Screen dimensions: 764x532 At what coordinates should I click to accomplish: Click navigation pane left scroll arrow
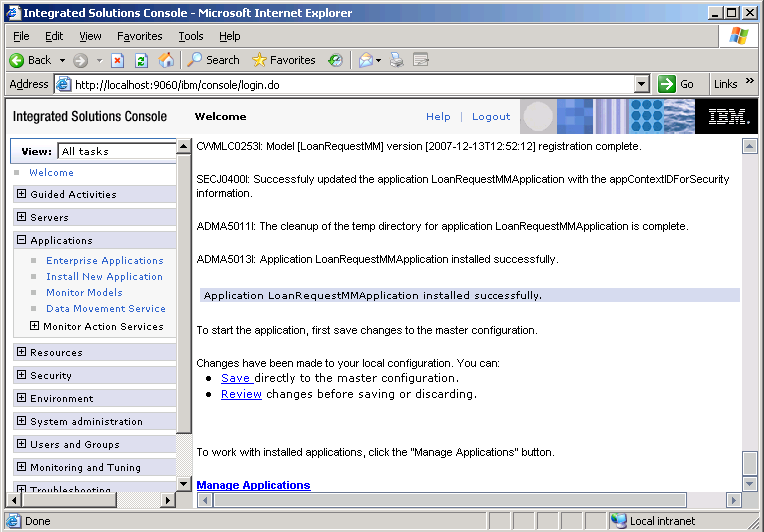14,500
